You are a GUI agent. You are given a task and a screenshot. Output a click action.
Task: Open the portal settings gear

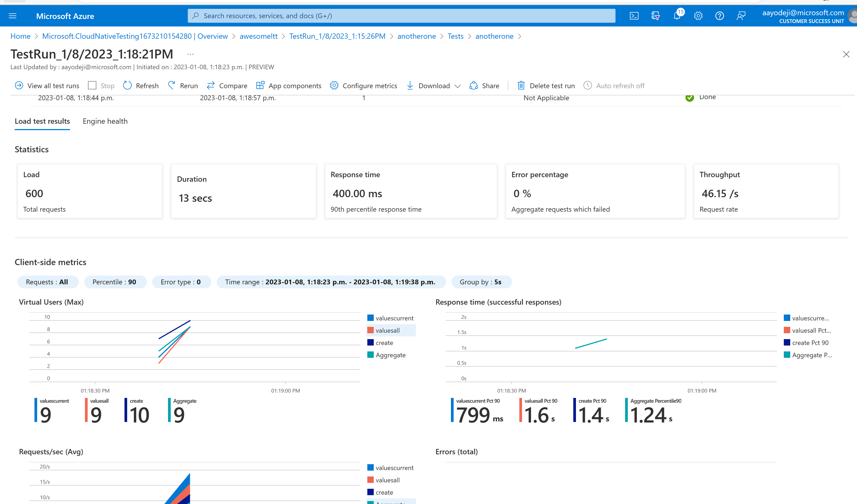pyautogui.click(x=698, y=16)
